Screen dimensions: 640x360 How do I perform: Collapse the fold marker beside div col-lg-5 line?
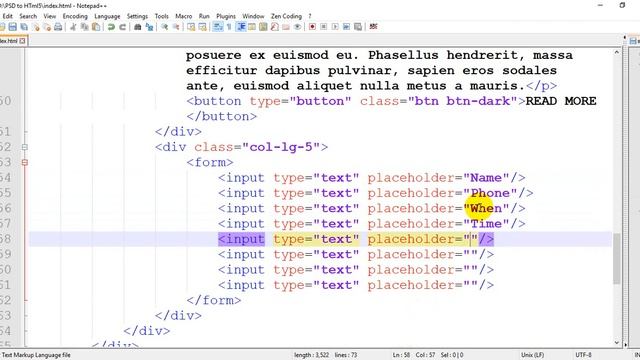coord(24,147)
